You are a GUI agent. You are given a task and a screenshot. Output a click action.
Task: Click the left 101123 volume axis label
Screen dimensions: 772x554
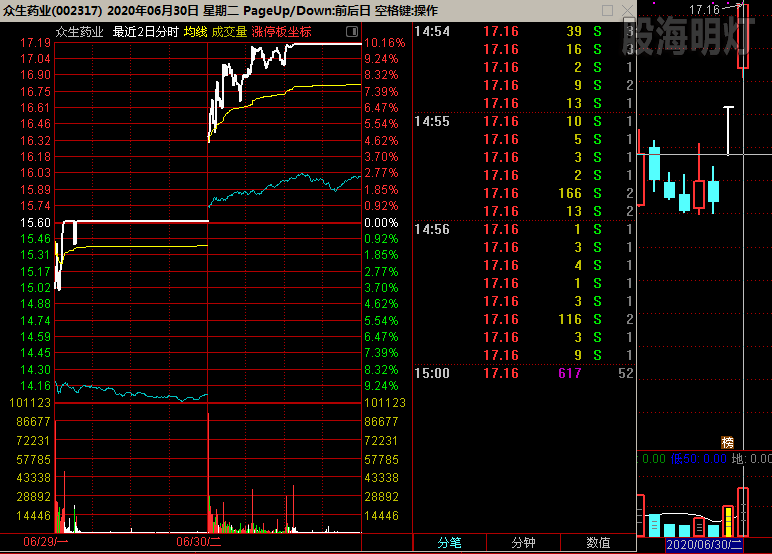30,403
